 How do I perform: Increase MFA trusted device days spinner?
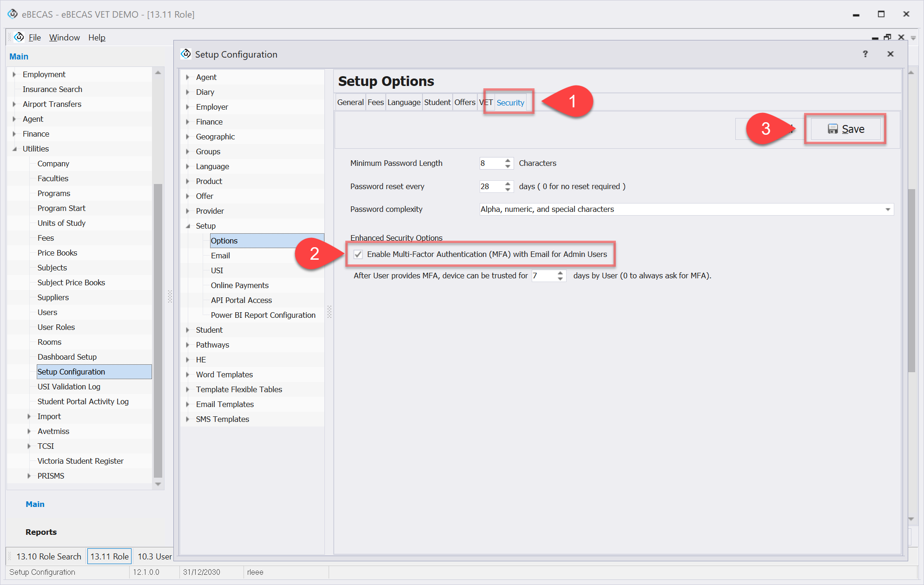click(x=561, y=273)
